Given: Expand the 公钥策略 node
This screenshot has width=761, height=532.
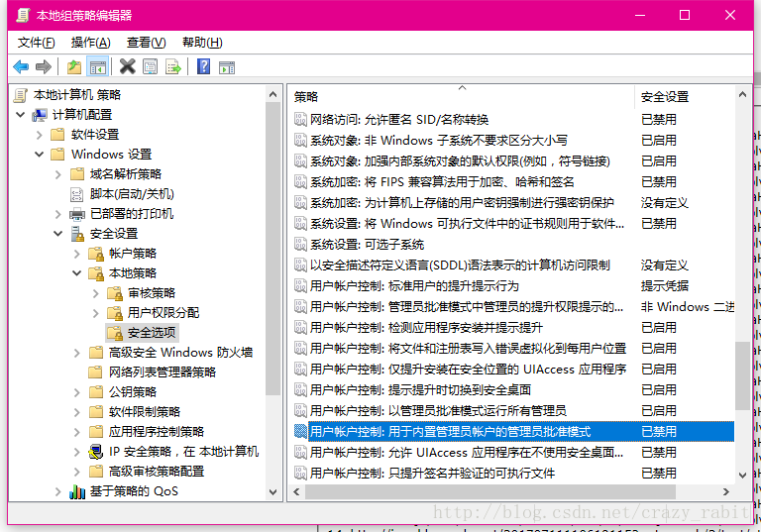Looking at the screenshot, I should coord(76,392).
